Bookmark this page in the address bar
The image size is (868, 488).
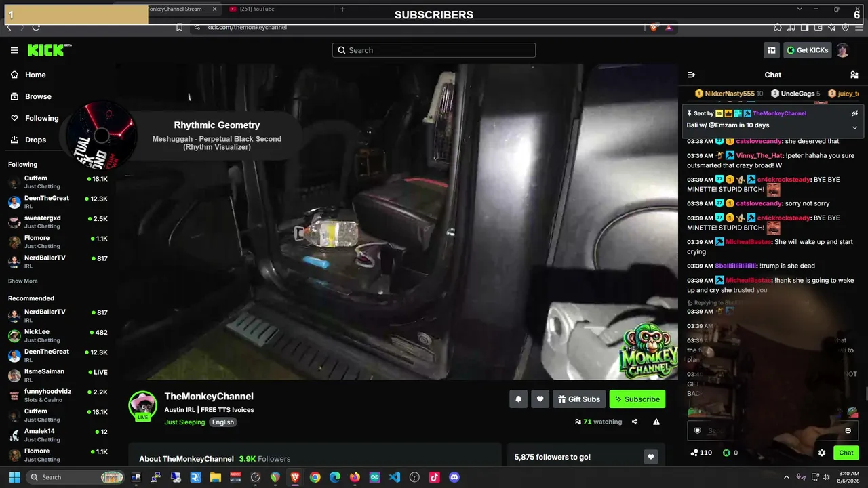click(x=179, y=27)
